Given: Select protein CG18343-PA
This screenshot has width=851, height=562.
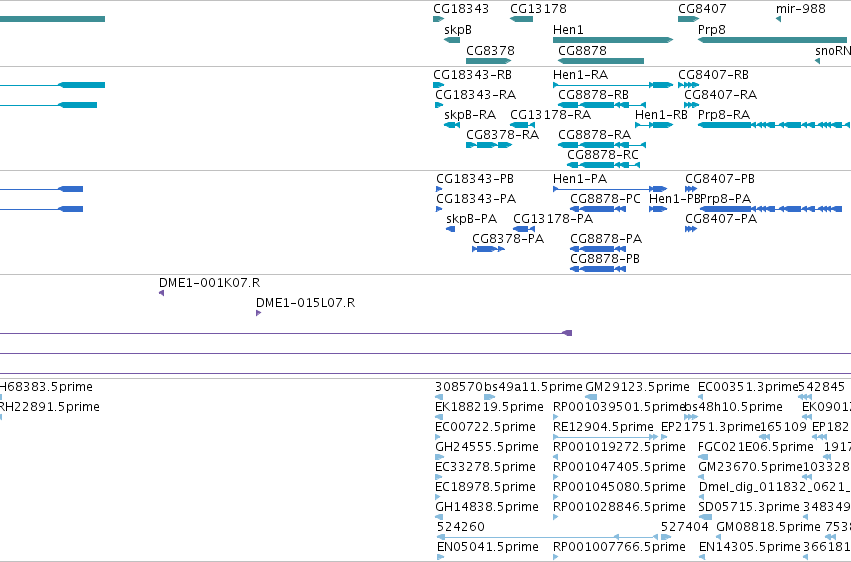Looking at the screenshot, I should click(x=476, y=199).
